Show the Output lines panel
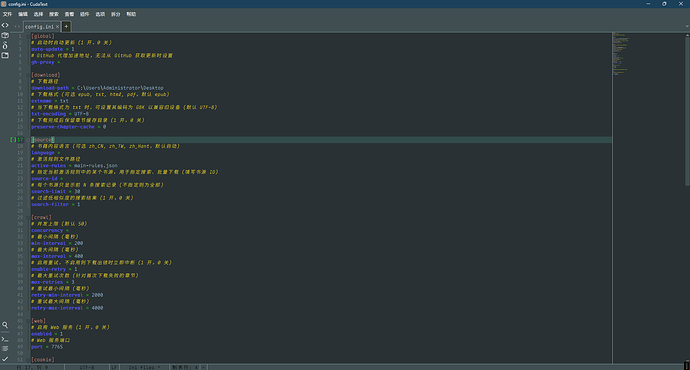 point(5,348)
